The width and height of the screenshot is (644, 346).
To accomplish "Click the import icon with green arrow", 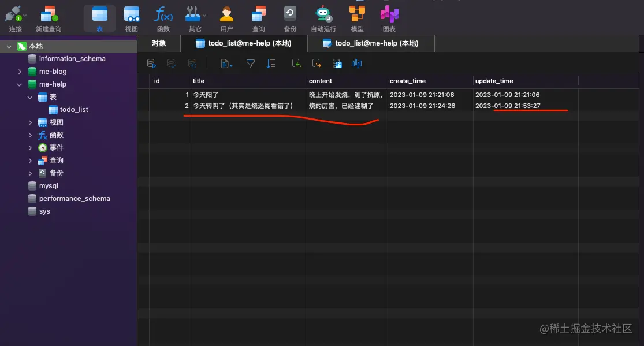I will (296, 64).
